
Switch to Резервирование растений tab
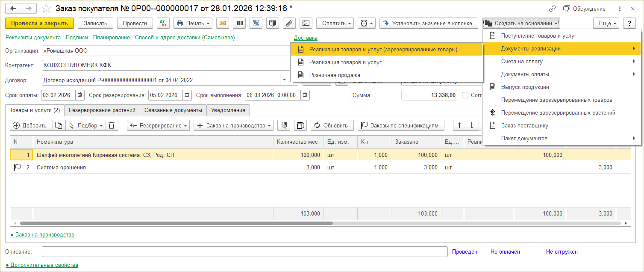point(102,110)
